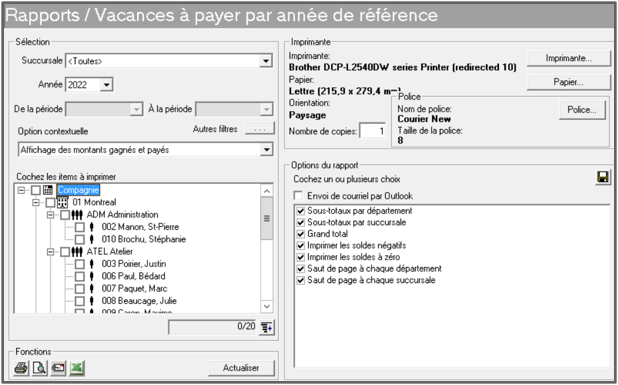
Task: Collapse the ATEL Atelier node
Action: pos(50,252)
